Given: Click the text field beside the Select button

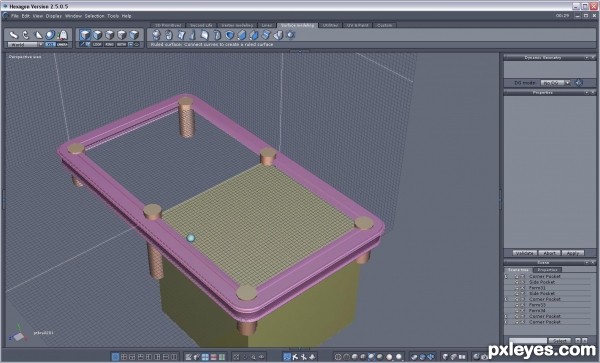Looking at the screenshot, I should click(x=528, y=340).
